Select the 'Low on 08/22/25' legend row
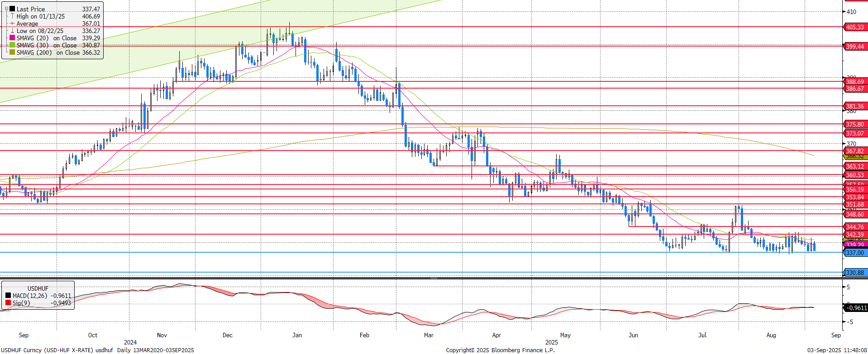 point(40,31)
